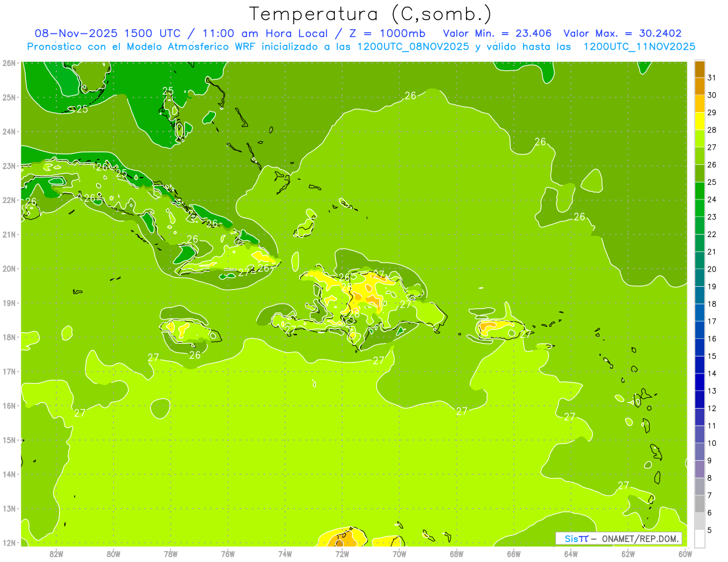This screenshot has height=562, width=728.
Task: Click the 22N latitude axis label
Action: (9, 200)
